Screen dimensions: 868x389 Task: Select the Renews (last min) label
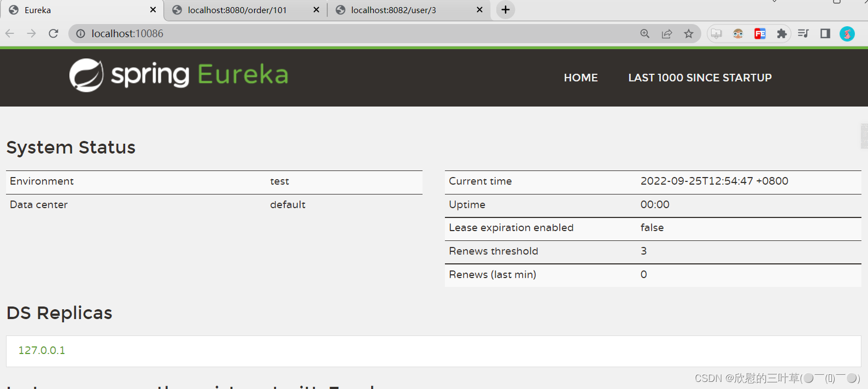[492, 275]
